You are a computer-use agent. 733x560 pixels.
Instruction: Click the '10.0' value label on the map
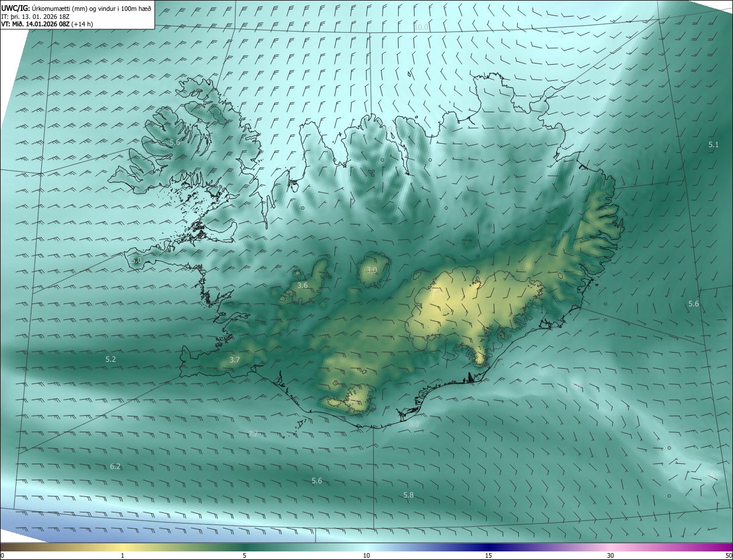[421, 27]
